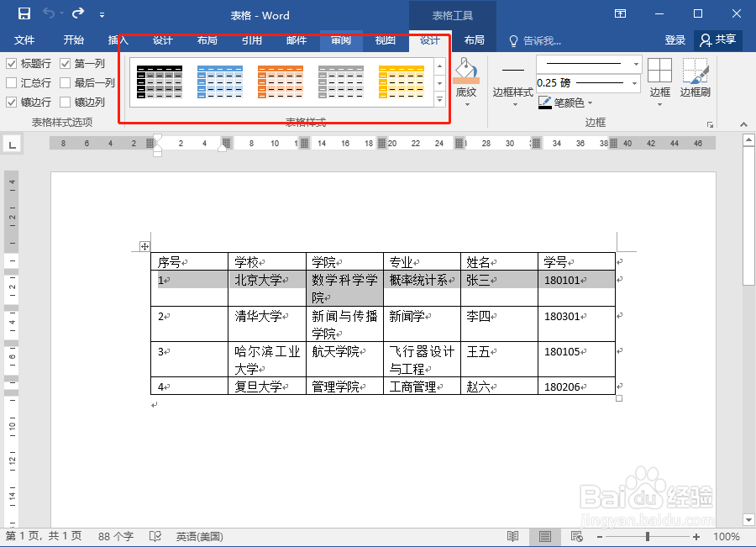
Task: Switch to the 审阅 tab
Action: coord(341,40)
